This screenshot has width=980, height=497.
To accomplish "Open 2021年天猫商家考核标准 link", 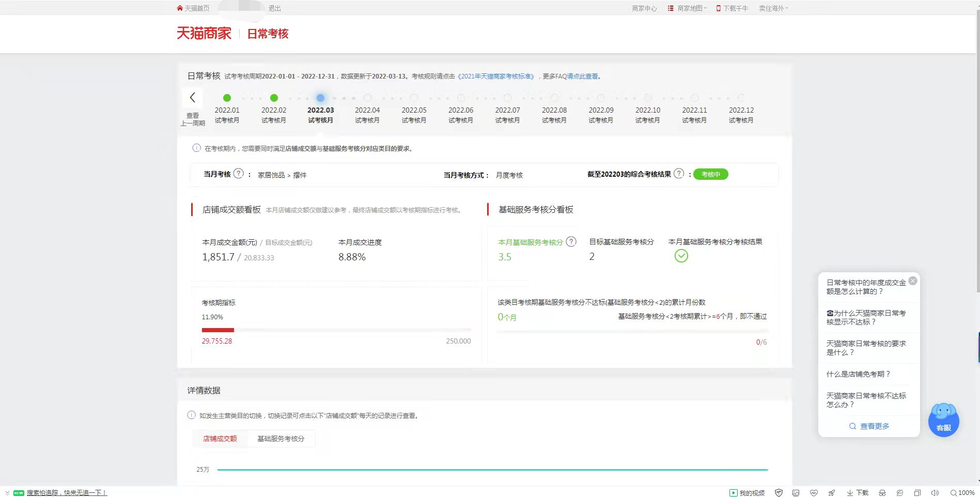I will pyautogui.click(x=496, y=76).
